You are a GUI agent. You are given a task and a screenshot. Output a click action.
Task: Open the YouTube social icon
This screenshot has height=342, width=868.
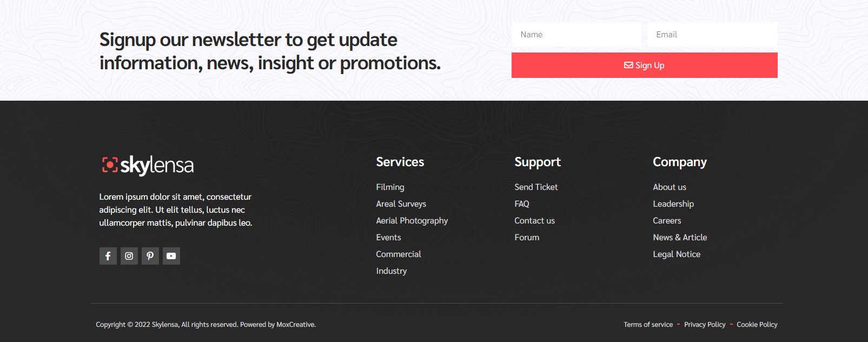point(171,256)
